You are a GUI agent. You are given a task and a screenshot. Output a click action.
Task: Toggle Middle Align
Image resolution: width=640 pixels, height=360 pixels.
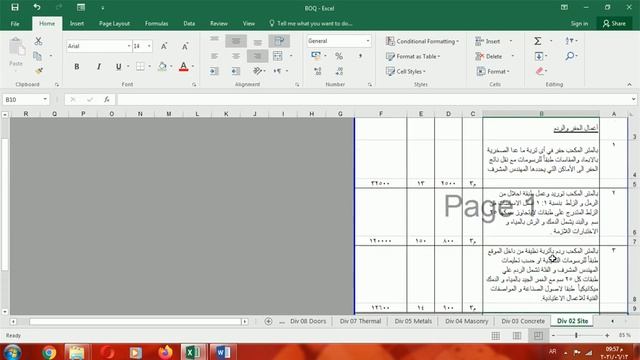pos(236,41)
